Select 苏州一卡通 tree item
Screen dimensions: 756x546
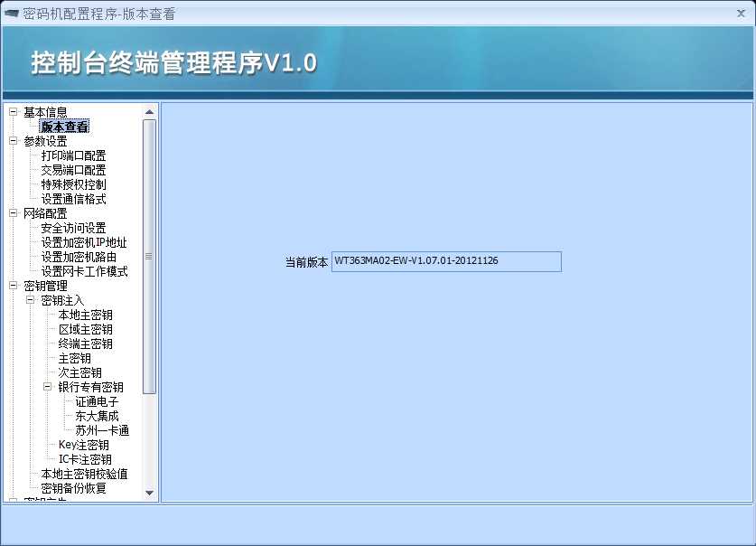[x=102, y=430]
